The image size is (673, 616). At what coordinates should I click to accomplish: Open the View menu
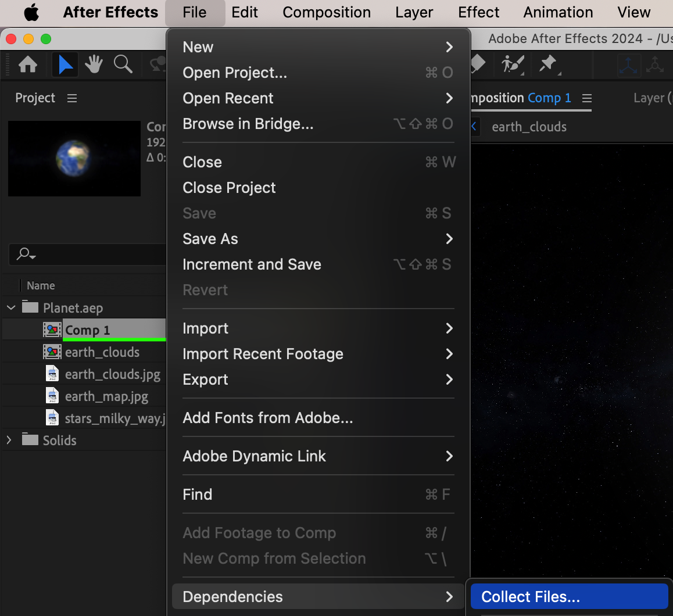coord(634,12)
